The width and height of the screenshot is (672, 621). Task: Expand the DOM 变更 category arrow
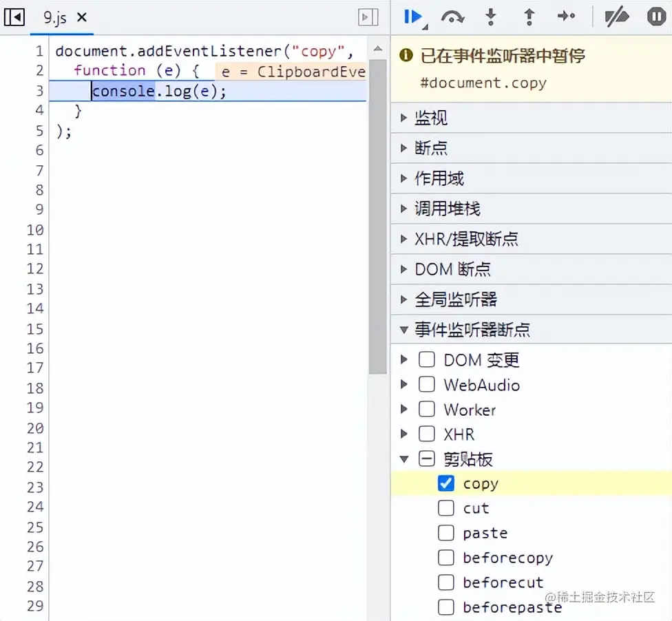(x=403, y=359)
